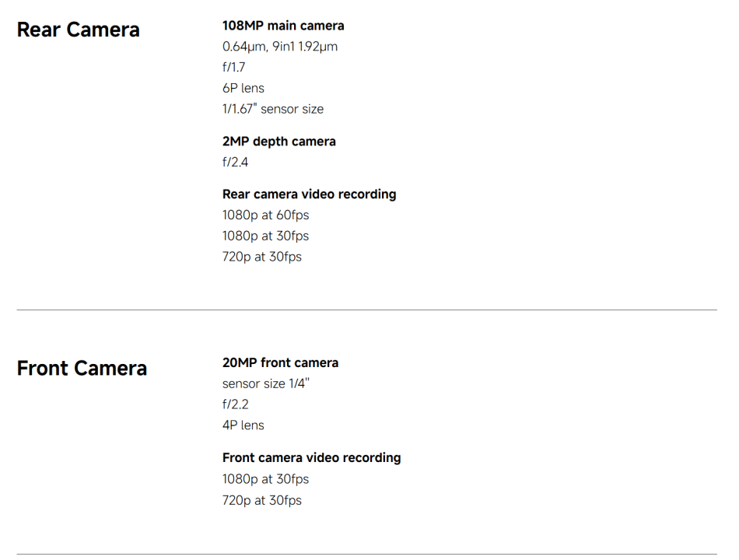The image size is (739, 560).
Task: Click the 0.64μm, 9in1 1.92μm pixel size text
Action: pyautogui.click(x=280, y=47)
